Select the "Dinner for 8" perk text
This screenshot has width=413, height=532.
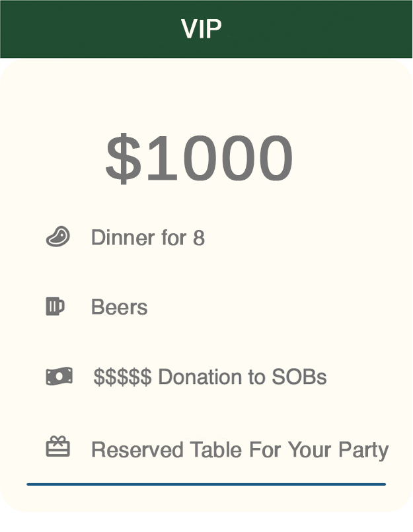[147, 238]
